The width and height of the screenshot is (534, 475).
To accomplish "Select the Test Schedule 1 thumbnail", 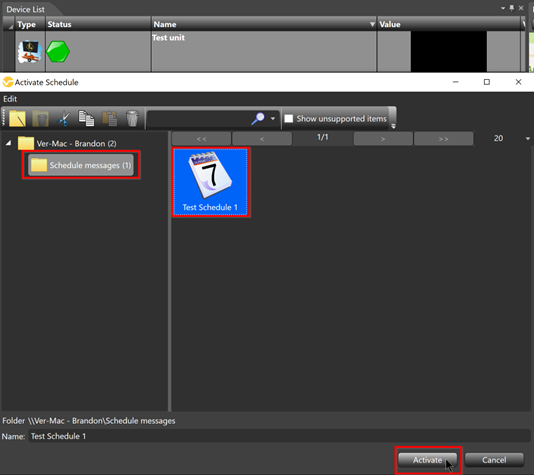I will tap(211, 182).
